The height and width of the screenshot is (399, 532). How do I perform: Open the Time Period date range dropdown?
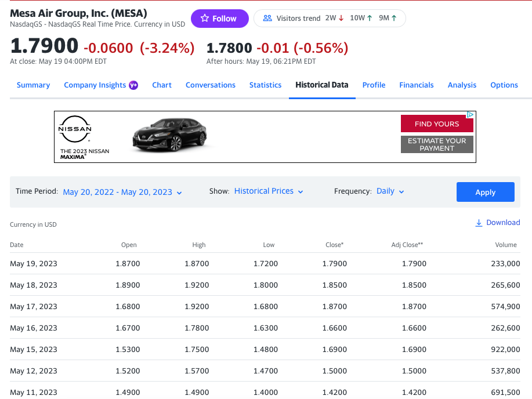[122, 192]
